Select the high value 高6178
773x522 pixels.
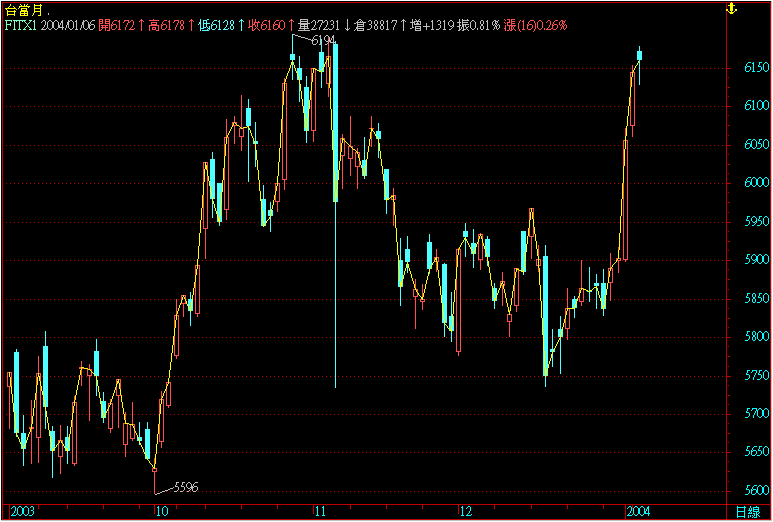coord(169,25)
